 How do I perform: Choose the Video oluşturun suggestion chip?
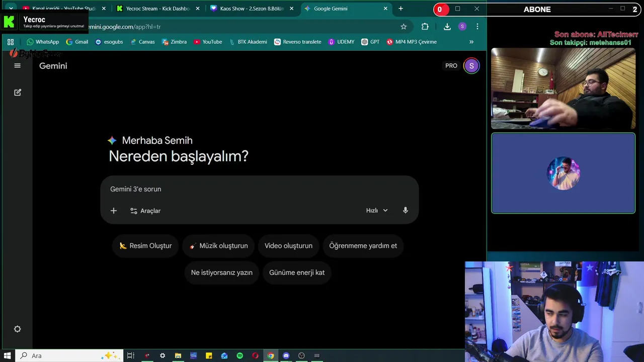coord(288,246)
